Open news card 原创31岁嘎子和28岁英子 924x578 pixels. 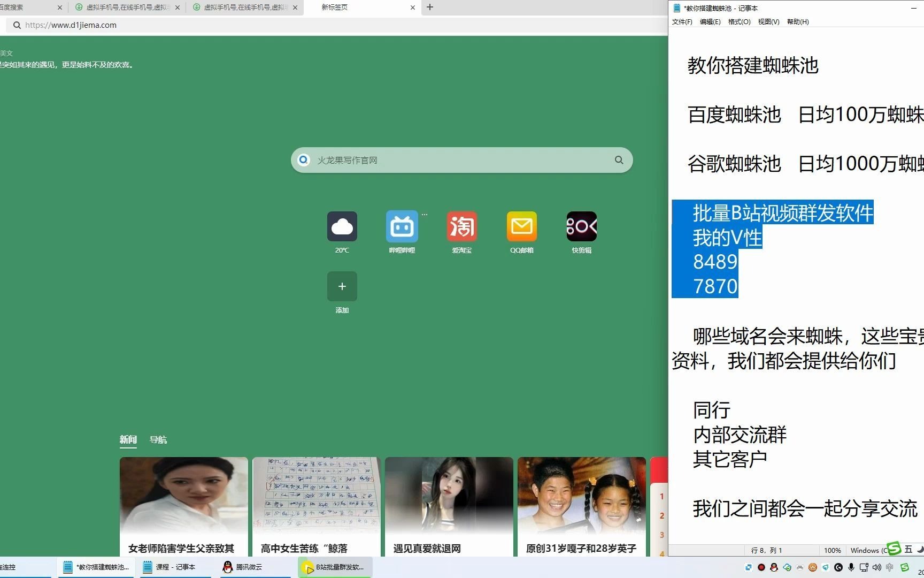click(582, 506)
